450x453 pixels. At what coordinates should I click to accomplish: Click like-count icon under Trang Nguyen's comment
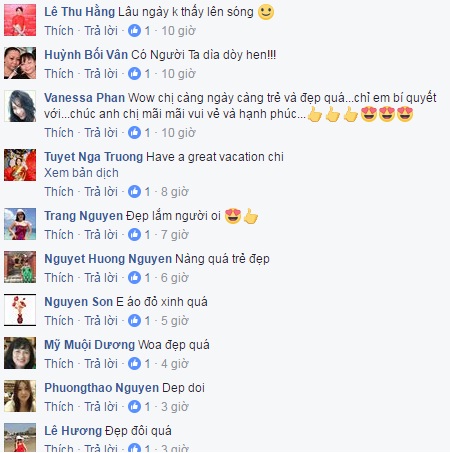[134, 235]
